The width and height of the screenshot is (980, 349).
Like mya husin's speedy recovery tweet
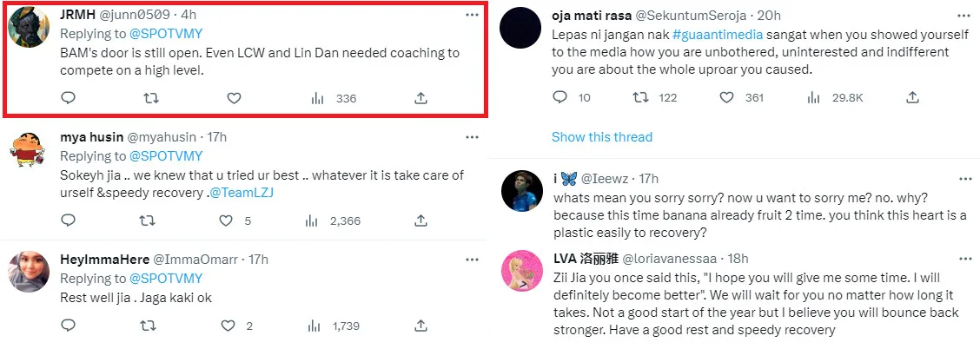pyautogui.click(x=228, y=221)
